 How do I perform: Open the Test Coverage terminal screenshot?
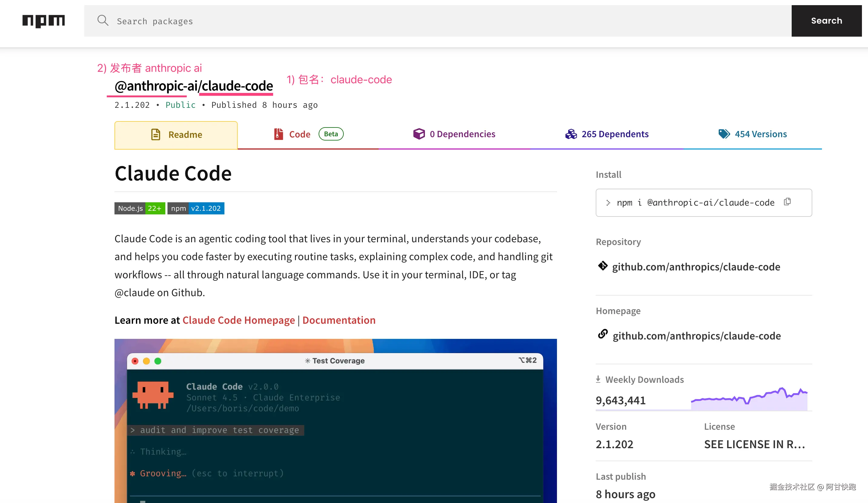[x=336, y=421]
